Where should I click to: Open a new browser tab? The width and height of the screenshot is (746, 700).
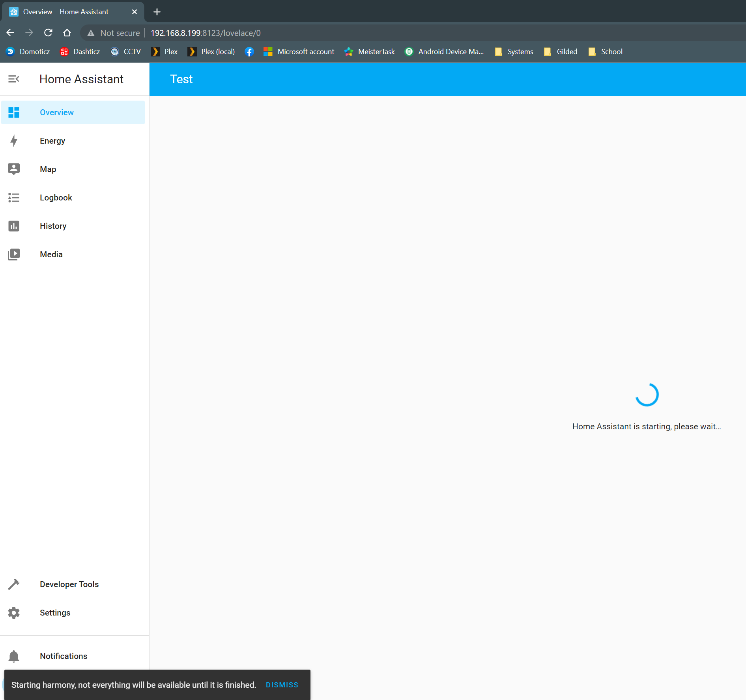coord(157,11)
